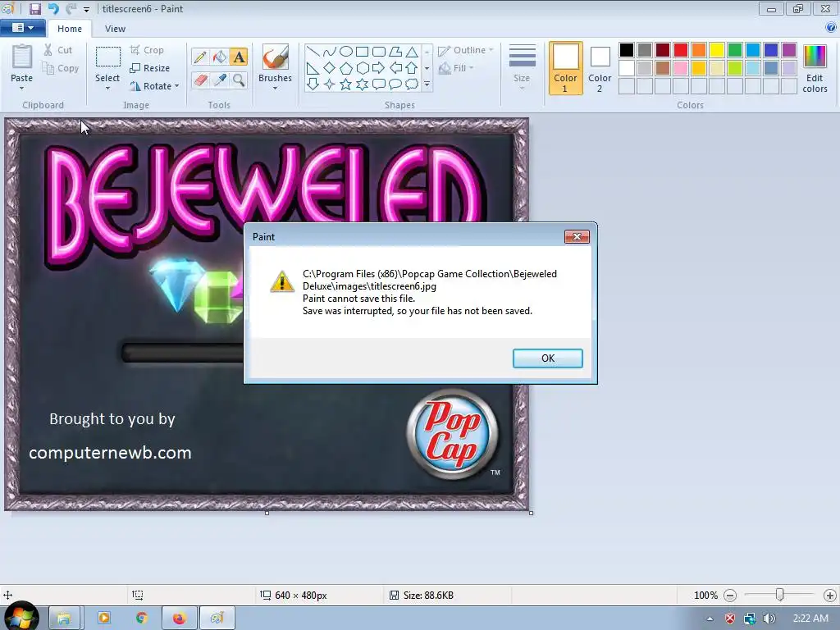The height and width of the screenshot is (630, 840).
Task: Open the Size dropdown
Action: 522,68
